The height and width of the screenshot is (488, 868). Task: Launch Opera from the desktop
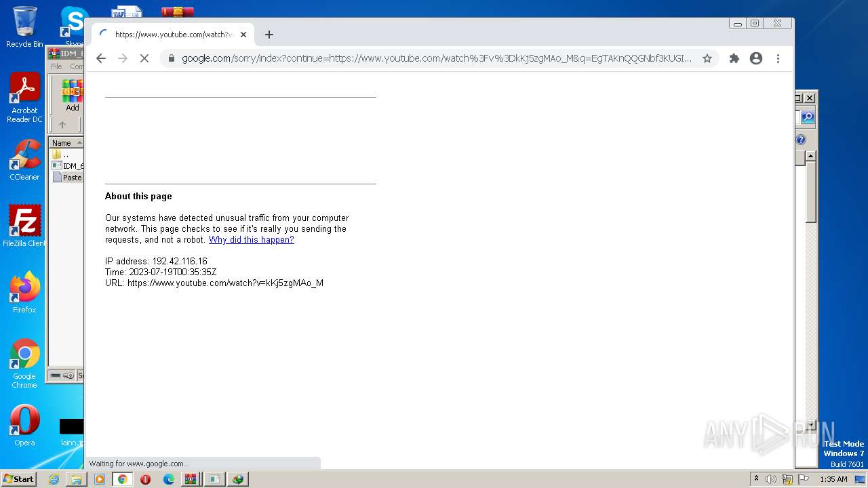pos(24,426)
